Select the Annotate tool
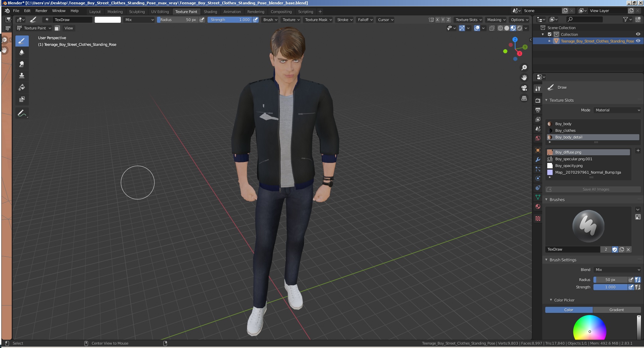The image size is (644, 348). 22,113
